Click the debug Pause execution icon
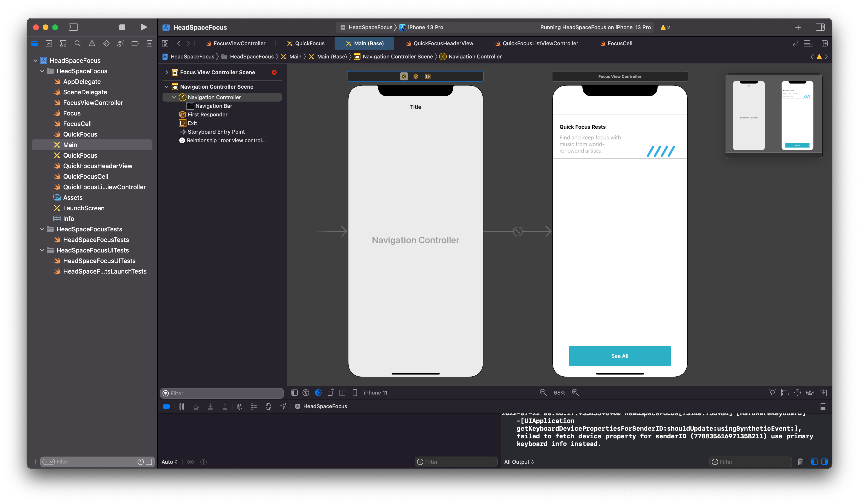859x504 pixels. (x=182, y=407)
